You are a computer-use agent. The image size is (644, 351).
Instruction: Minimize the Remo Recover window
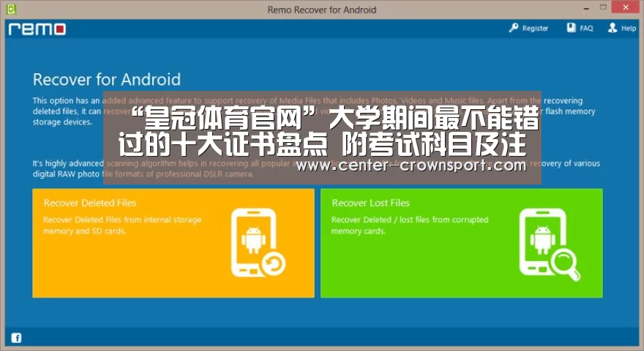(586, 8)
